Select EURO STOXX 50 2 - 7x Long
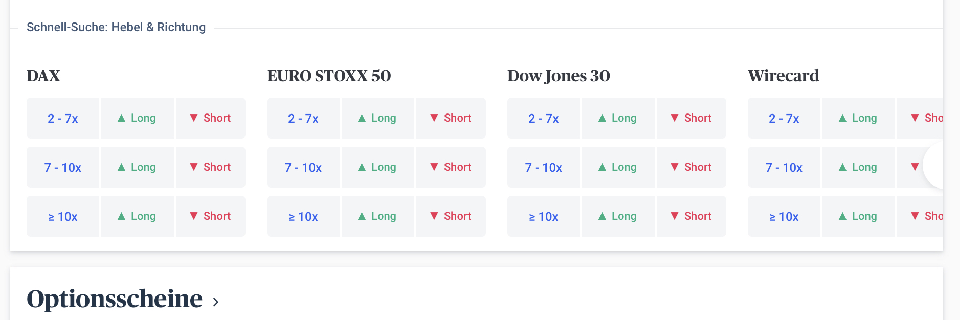 (x=377, y=118)
